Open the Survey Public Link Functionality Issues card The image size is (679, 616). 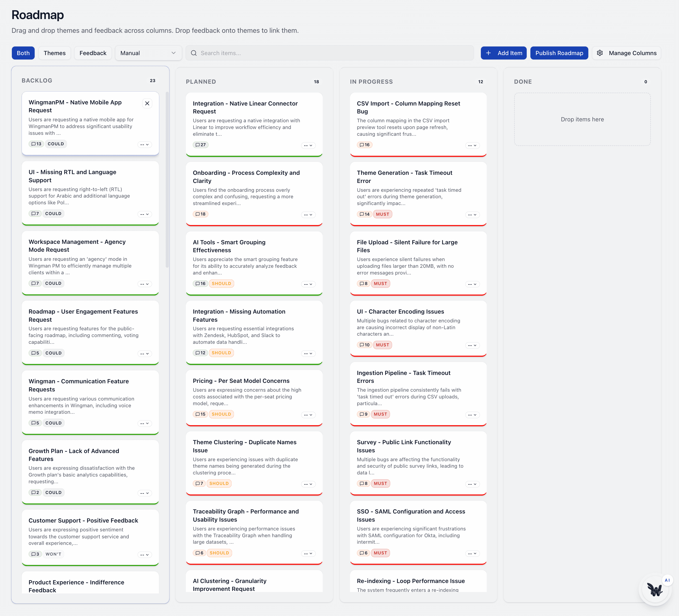point(418,464)
